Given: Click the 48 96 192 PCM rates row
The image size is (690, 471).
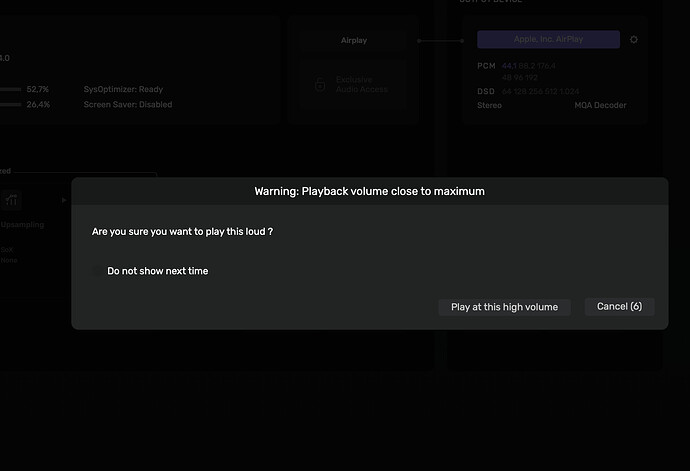Looking at the screenshot, I should point(520,78).
